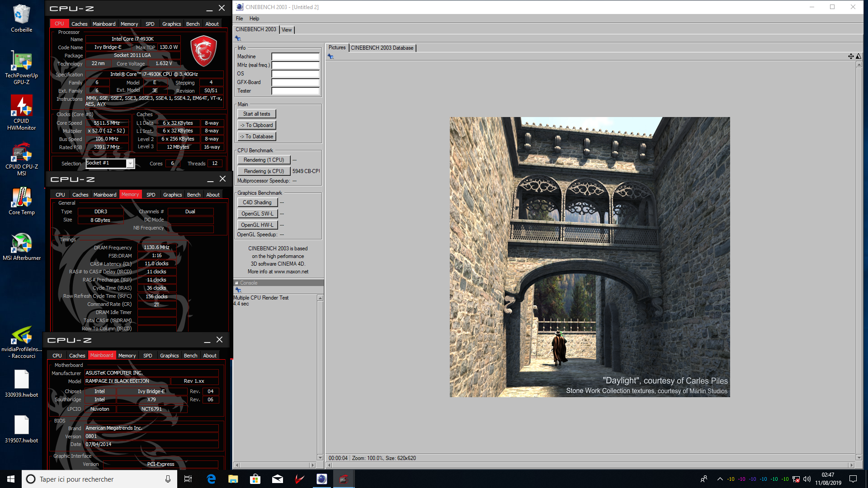The width and height of the screenshot is (868, 488).
Task: Open the Bench tab in top CPU-Z window
Action: point(193,24)
